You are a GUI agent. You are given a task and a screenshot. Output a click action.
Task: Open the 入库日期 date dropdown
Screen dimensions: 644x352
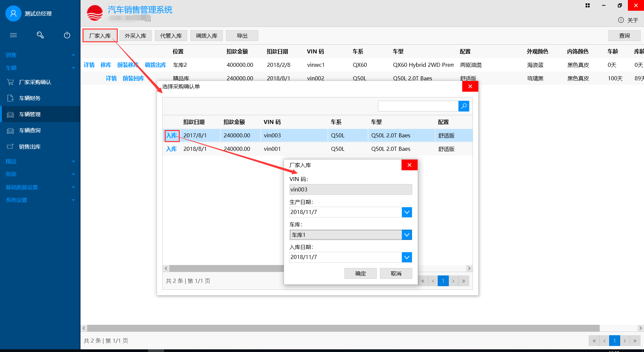point(407,257)
